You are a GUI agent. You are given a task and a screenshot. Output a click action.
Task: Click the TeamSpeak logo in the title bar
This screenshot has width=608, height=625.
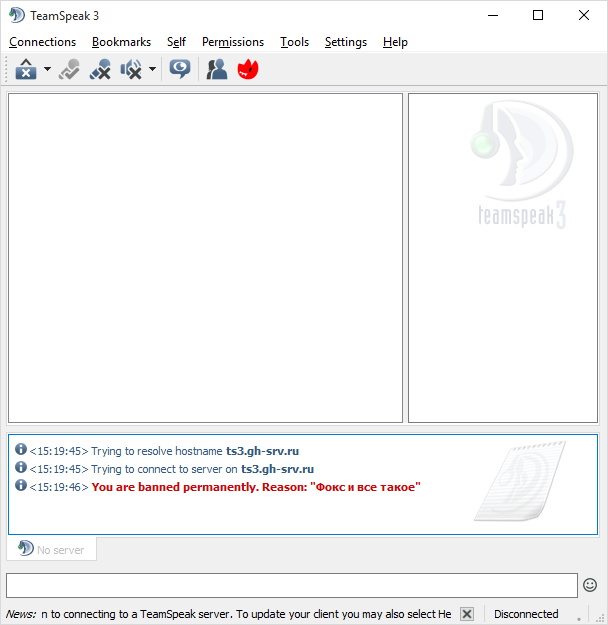click(17, 15)
